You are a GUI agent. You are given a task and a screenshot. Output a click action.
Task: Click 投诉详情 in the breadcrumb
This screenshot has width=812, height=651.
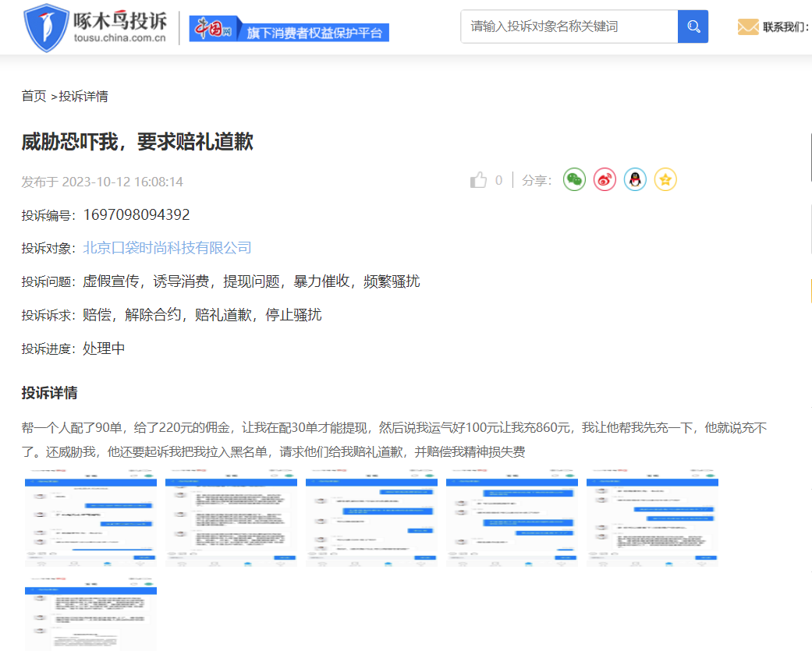(83, 96)
